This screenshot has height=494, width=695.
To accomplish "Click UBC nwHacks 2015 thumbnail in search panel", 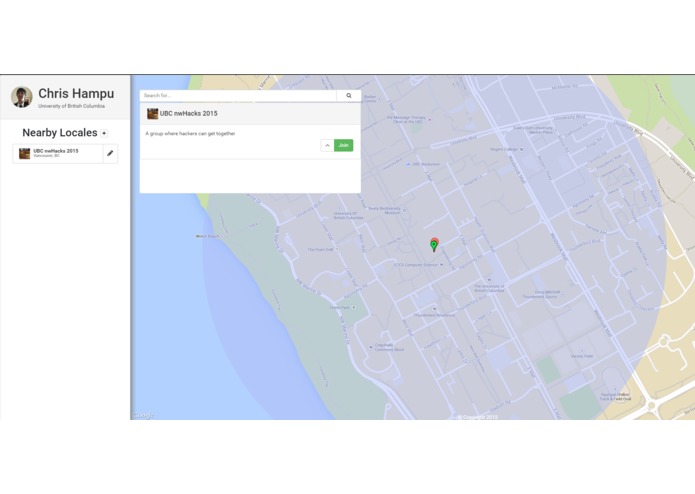I will coord(152,114).
